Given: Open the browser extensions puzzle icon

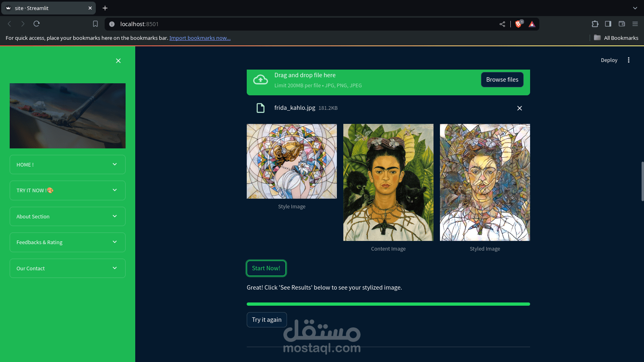Looking at the screenshot, I should pos(595,24).
